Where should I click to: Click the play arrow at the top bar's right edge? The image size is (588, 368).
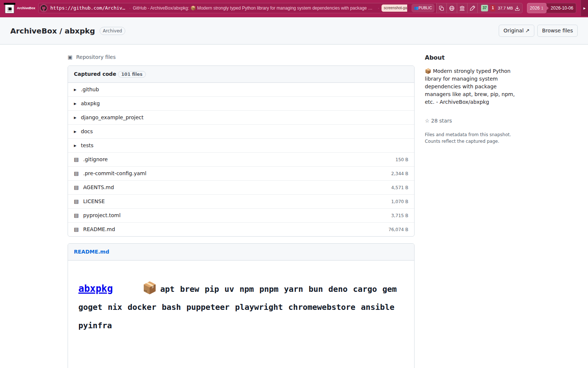tap(584, 8)
